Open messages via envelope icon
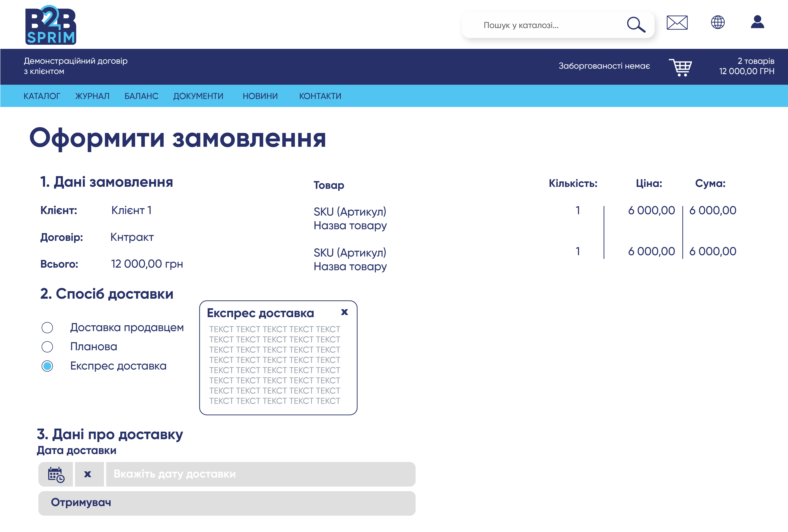788x532 pixels. (x=677, y=23)
